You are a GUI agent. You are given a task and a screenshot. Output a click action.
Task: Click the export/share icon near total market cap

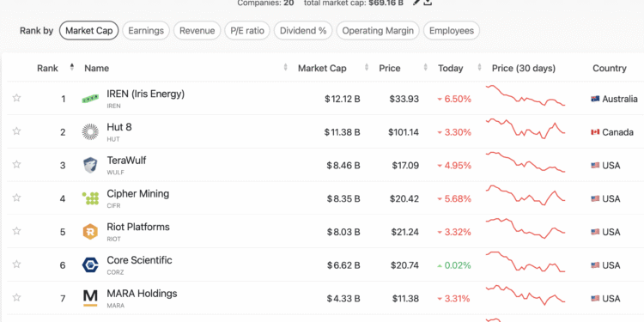coord(428,2)
